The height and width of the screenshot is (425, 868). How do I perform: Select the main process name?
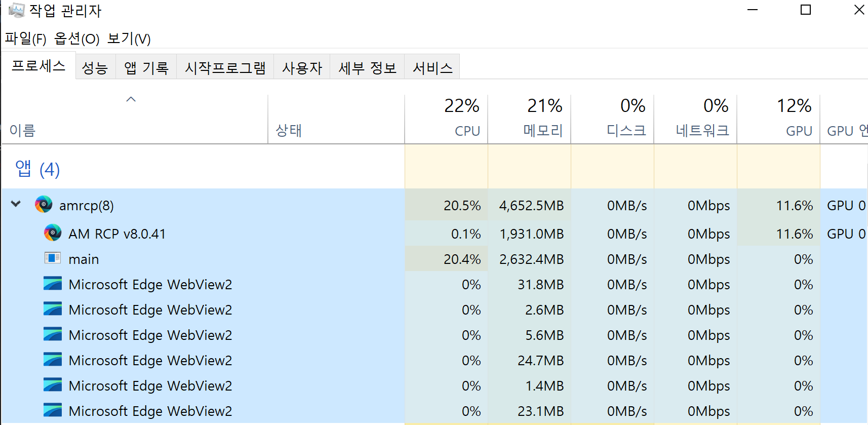click(x=84, y=259)
